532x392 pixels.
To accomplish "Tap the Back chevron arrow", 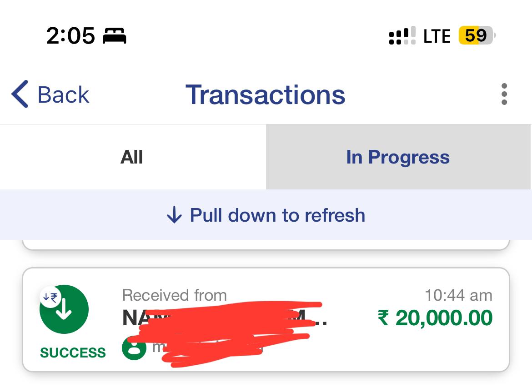I will [20, 94].
